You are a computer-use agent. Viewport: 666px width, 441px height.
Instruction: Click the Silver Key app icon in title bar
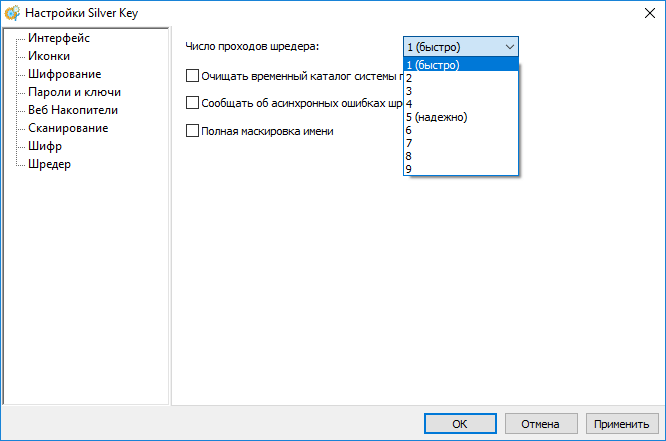pyautogui.click(x=12, y=12)
